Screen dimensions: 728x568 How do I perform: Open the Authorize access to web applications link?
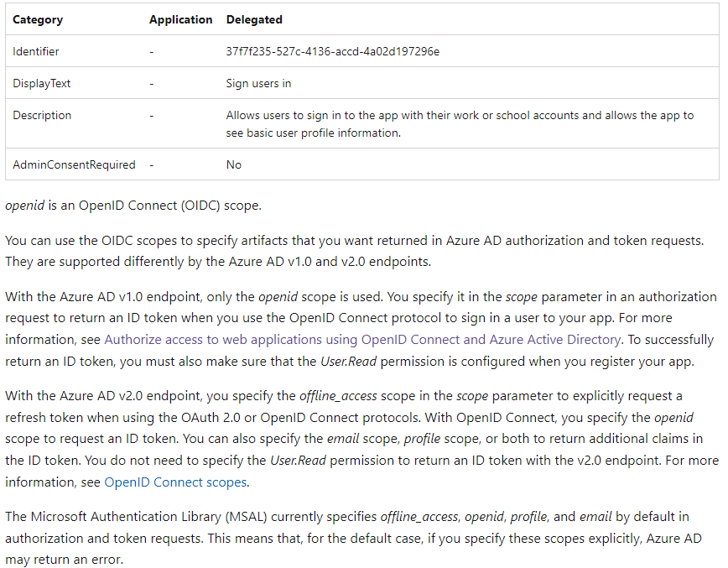click(x=362, y=340)
